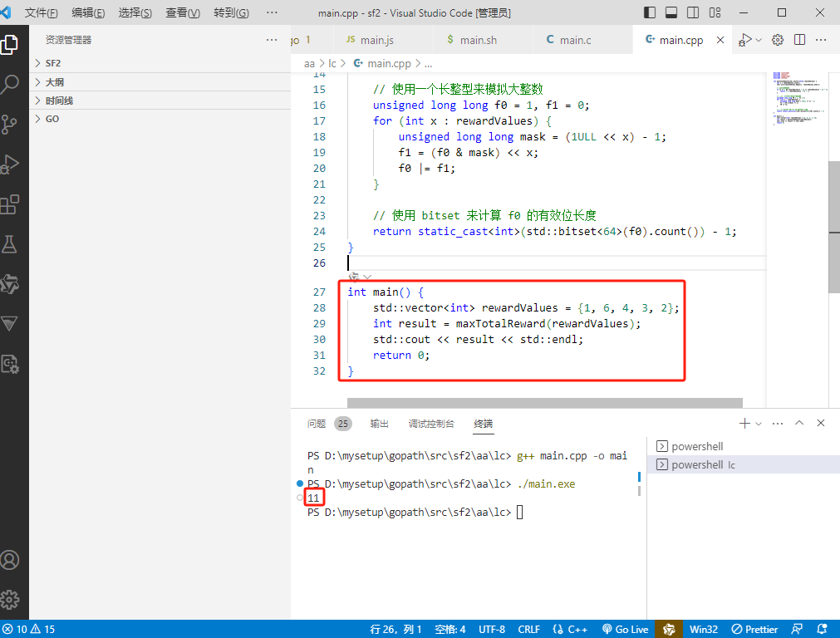Expand the GO explorer section
The height and width of the screenshot is (638, 840).
[160, 119]
